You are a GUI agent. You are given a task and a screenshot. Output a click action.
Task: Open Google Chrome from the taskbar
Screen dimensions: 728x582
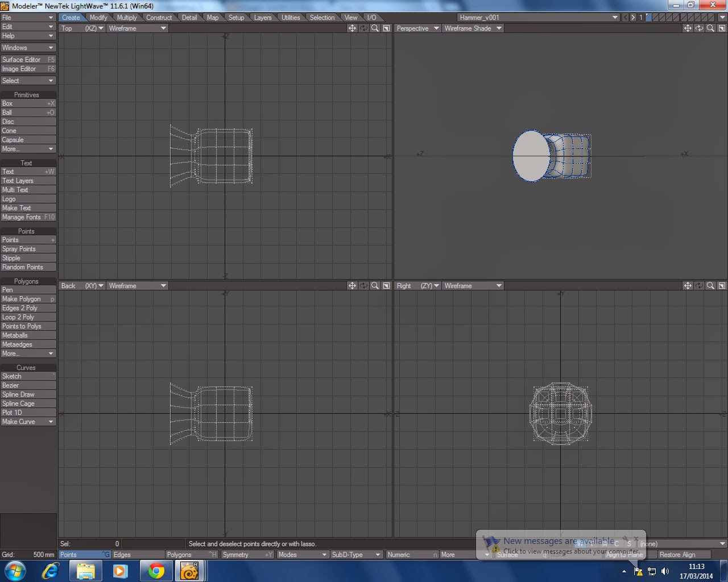tap(156, 571)
